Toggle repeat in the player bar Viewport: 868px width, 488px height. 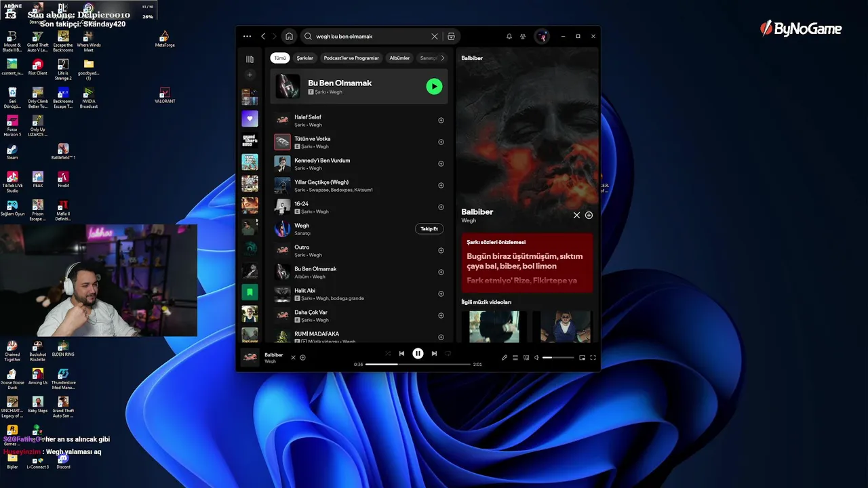448,353
